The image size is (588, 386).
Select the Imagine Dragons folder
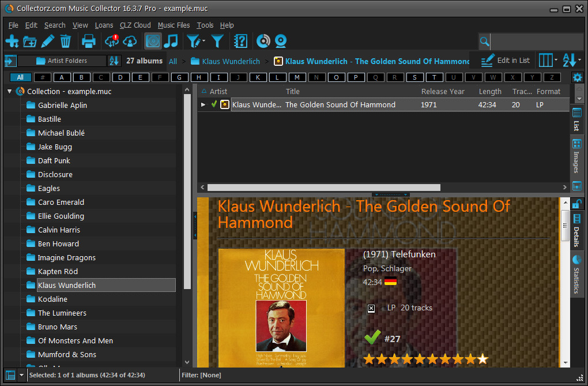click(x=67, y=257)
